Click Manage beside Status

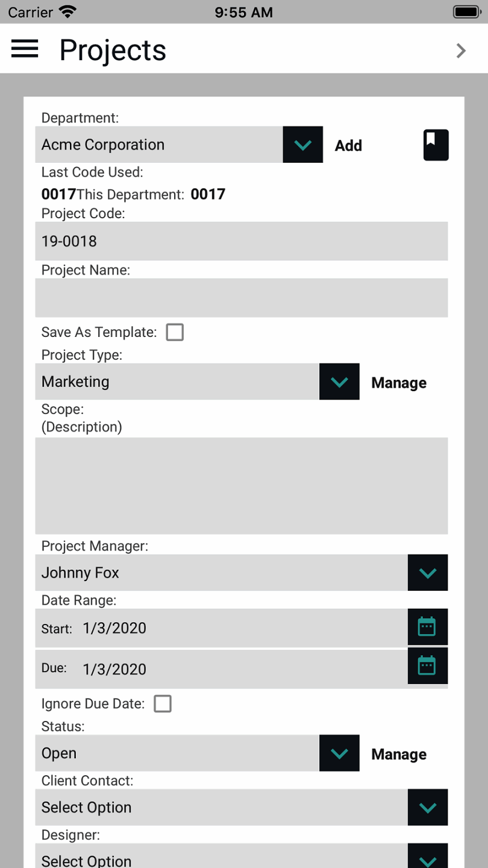pos(399,754)
